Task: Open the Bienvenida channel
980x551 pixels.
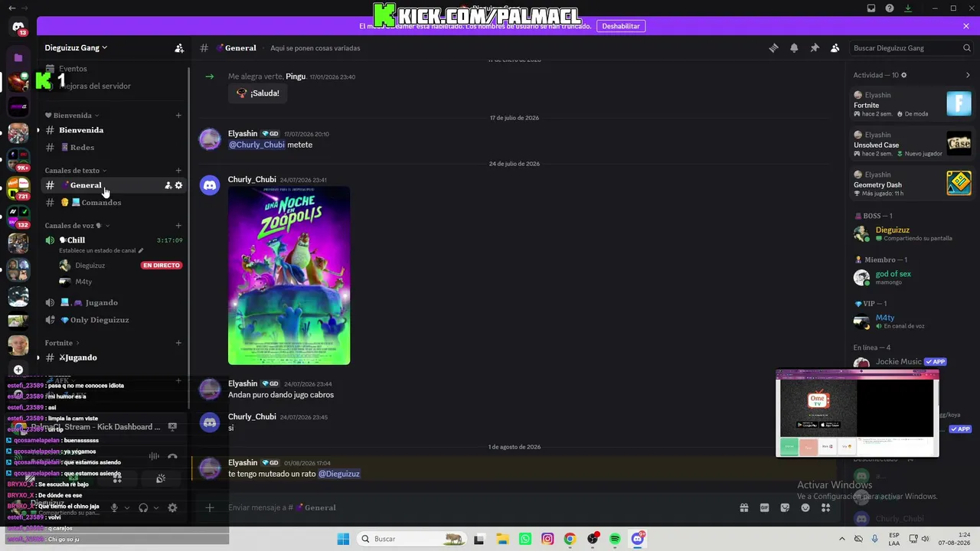Action: (113, 130)
